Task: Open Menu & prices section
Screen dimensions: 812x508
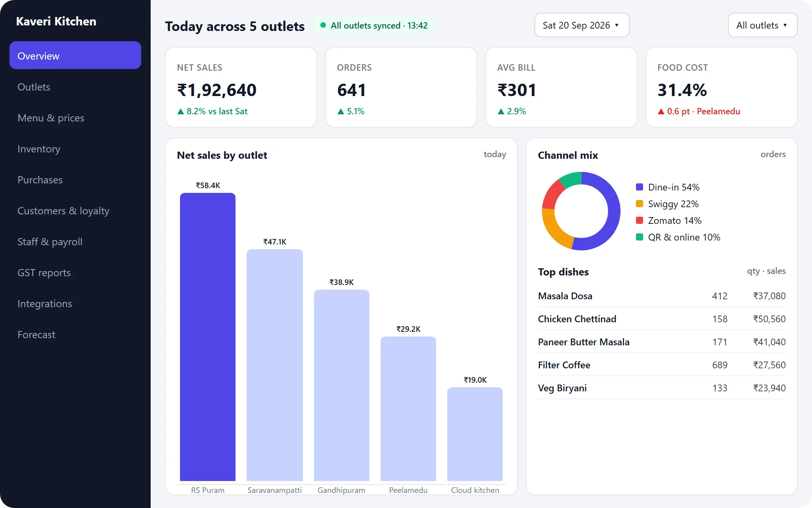Action: (x=75, y=118)
